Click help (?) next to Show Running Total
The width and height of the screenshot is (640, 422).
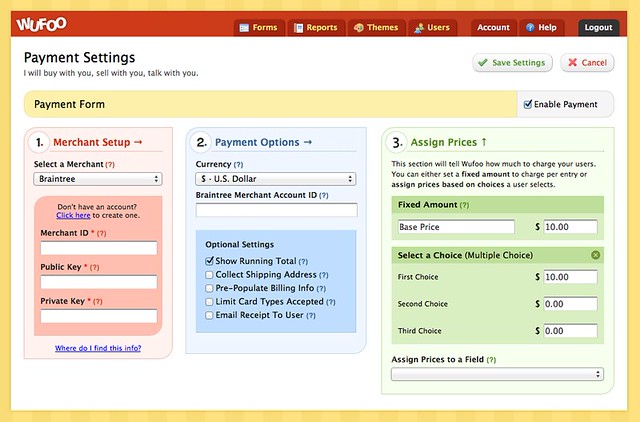pyautogui.click(x=303, y=262)
